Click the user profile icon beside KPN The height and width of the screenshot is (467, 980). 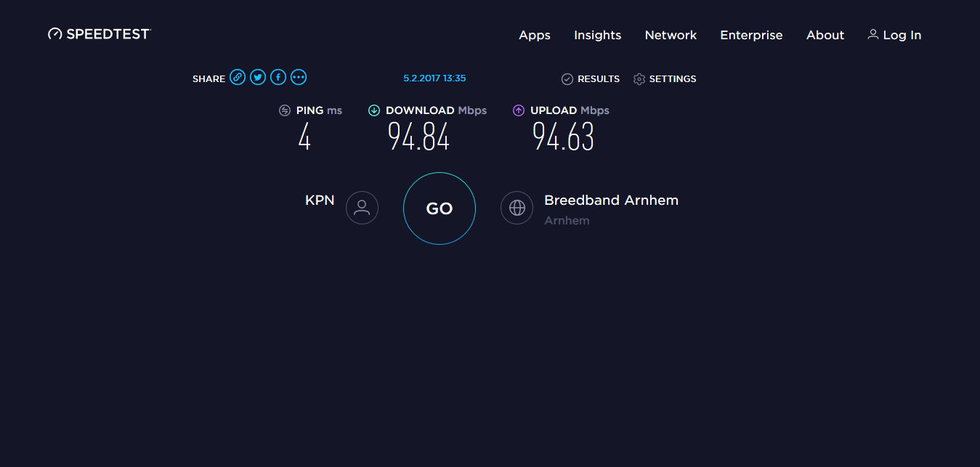[362, 208]
